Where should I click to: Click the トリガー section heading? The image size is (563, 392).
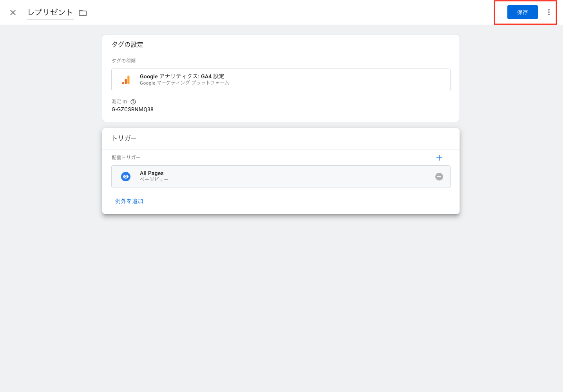tap(124, 138)
